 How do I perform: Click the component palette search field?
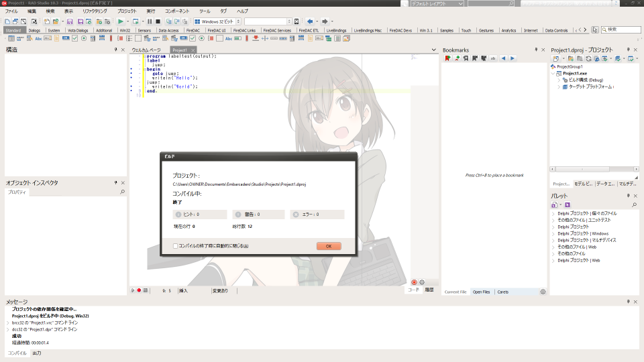621,30
